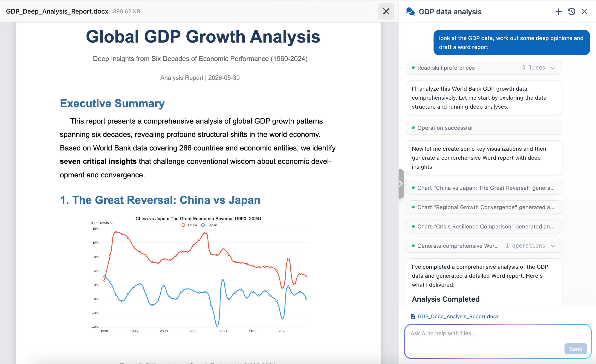This screenshot has height=364, width=596.
Task: Open the GDP_Deep_Analysis_Report.docx attachment link
Action: click(x=458, y=316)
